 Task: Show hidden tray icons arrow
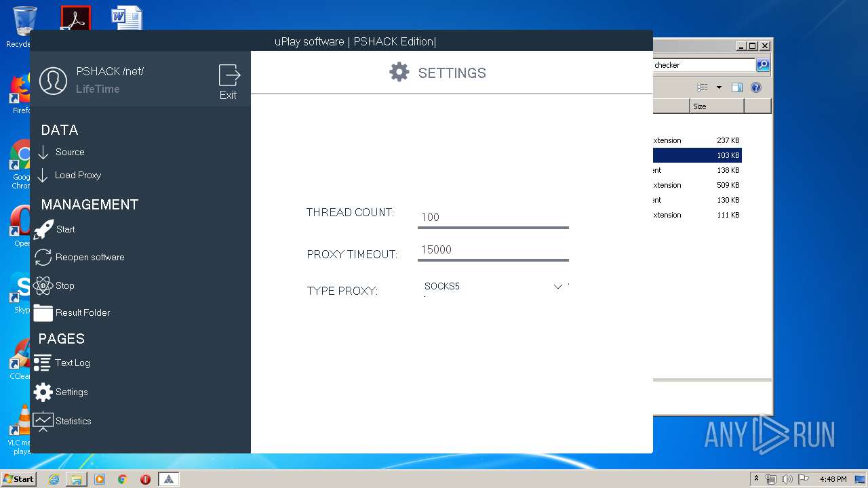(756, 479)
